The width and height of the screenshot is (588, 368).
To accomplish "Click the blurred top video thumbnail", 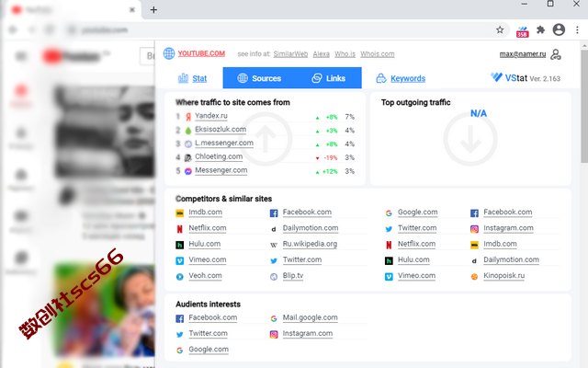I will pyautogui.click(x=104, y=131).
